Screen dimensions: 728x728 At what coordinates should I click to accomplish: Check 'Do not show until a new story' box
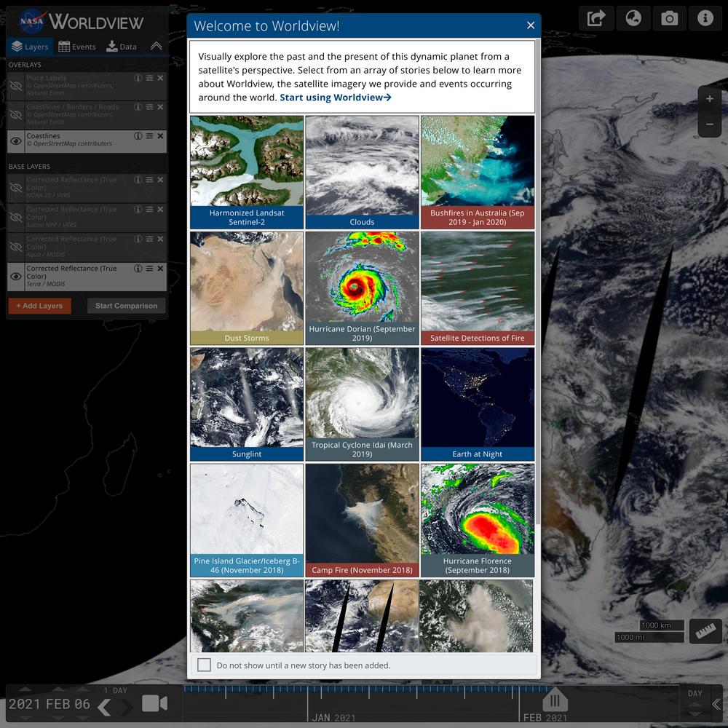coord(205,665)
